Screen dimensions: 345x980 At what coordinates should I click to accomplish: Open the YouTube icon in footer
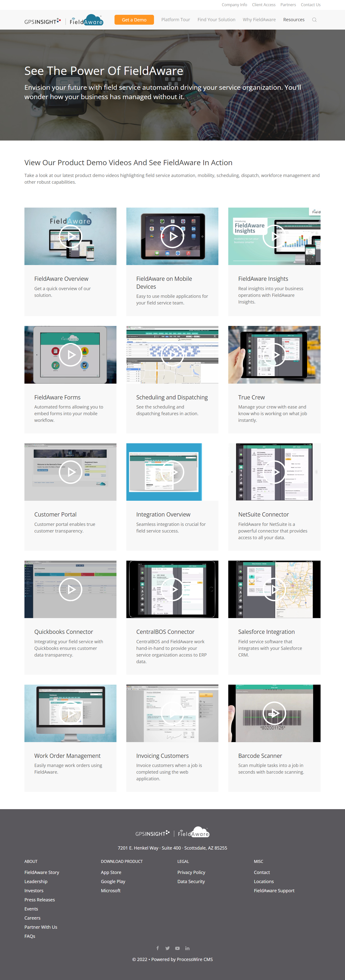click(x=177, y=948)
